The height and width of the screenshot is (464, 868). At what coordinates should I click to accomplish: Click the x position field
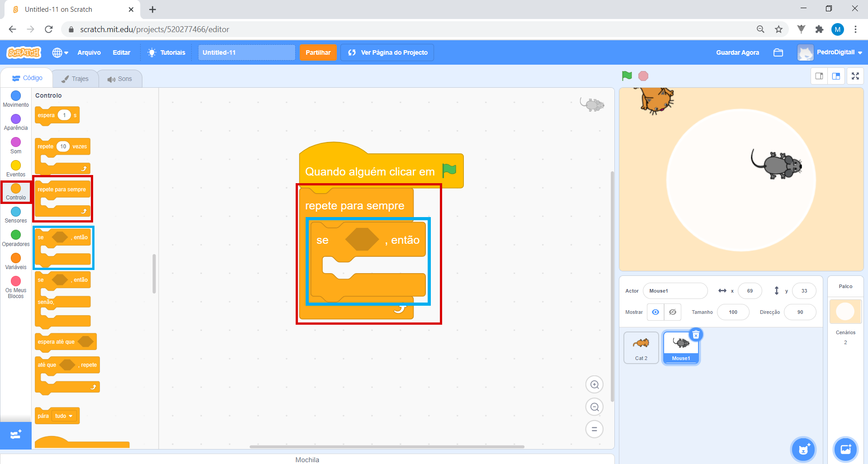(x=750, y=291)
